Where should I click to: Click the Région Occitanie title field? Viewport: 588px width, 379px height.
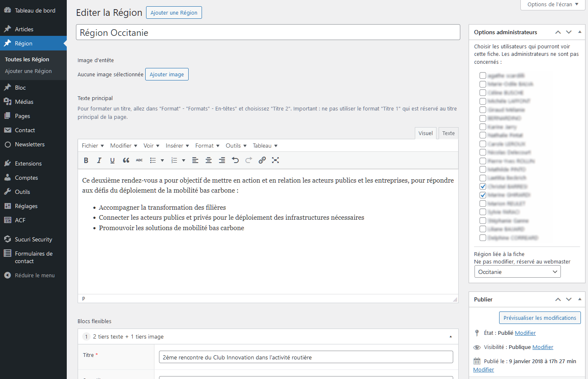268,33
